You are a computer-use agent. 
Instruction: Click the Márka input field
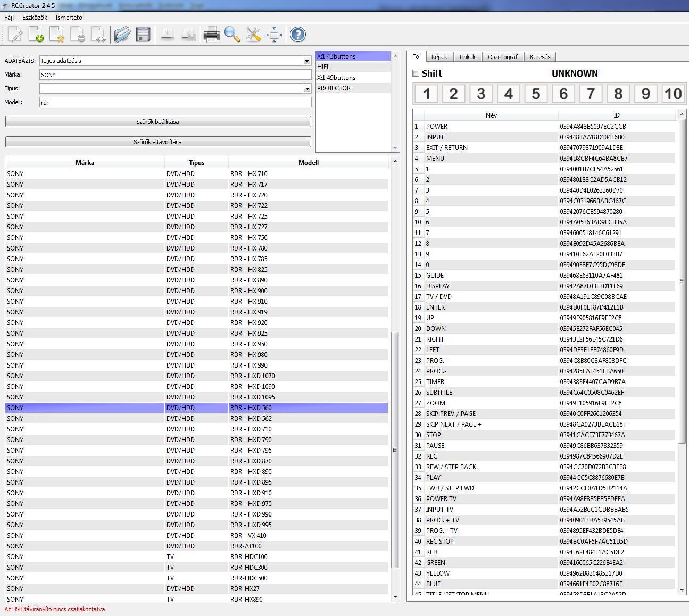click(176, 75)
